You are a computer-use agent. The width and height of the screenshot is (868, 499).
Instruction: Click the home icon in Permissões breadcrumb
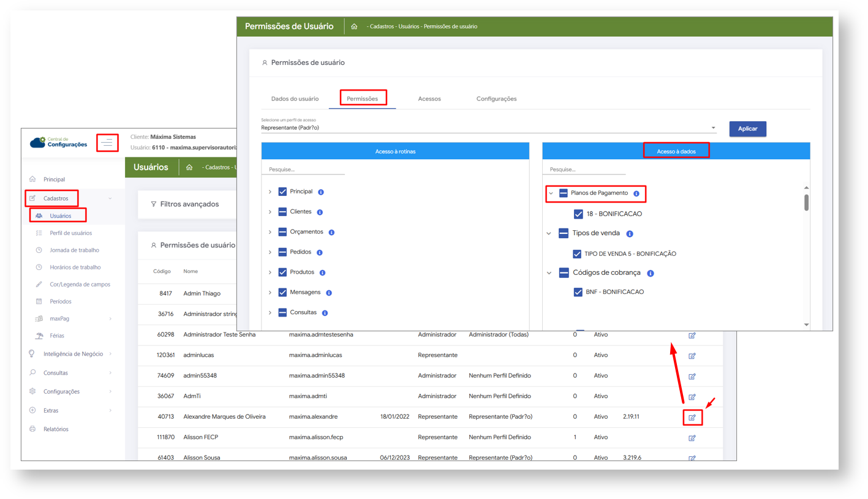354,26
